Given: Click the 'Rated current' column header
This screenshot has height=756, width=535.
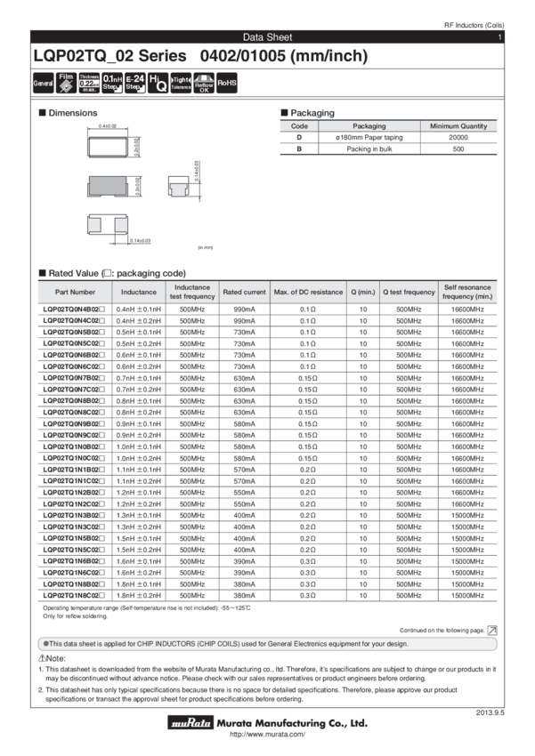Looking at the screenshot, I should [244, 293].
